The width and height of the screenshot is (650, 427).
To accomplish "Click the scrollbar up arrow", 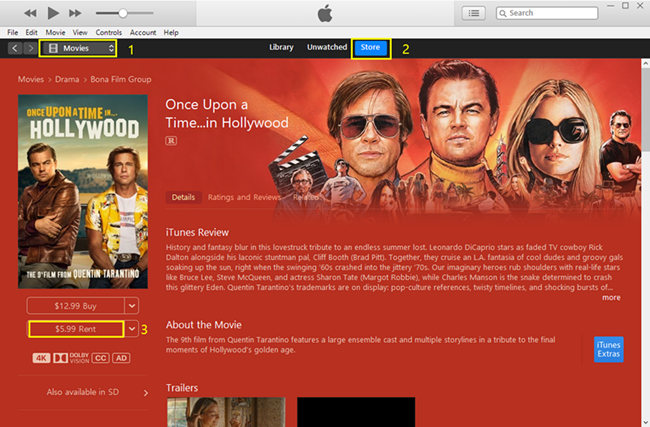I will [646, 63].
